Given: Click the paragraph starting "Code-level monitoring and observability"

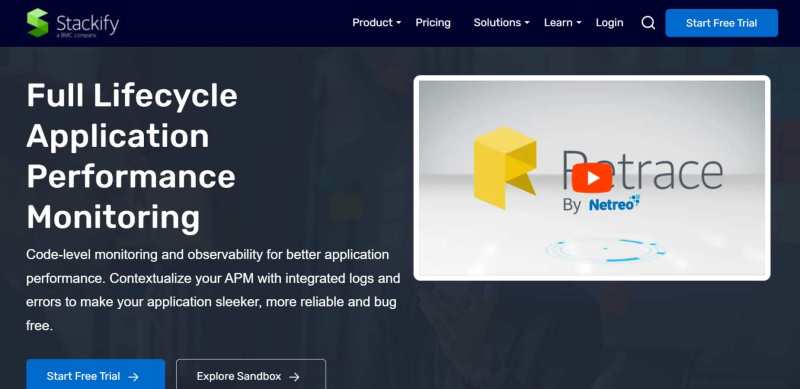Looking at the screenshot, I should (x=213, y=290).
